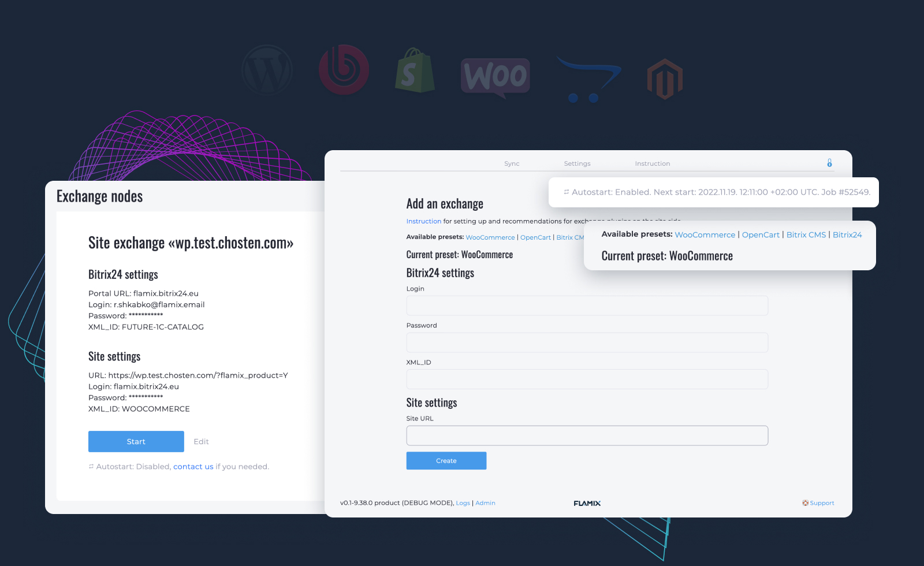Focus the Login input field
The image size is (924, 566).
(587, 306)
